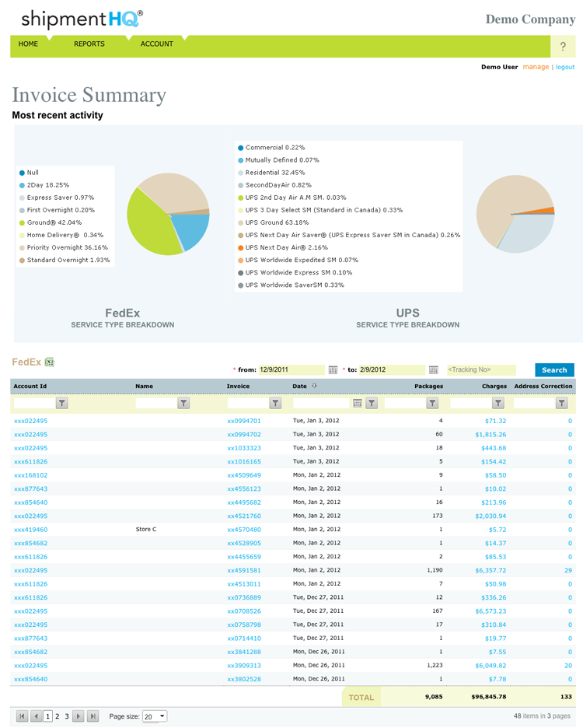Open invoice xx3909313
583x728 pixels.
244,666
